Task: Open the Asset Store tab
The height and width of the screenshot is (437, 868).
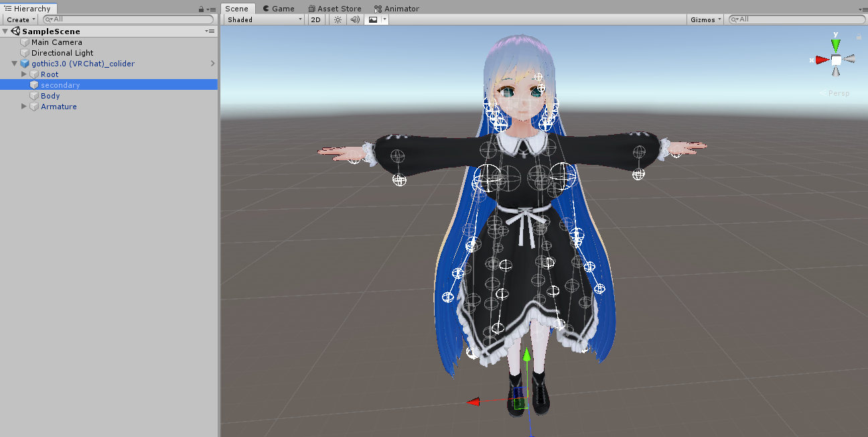Action: tap(334, 9)
